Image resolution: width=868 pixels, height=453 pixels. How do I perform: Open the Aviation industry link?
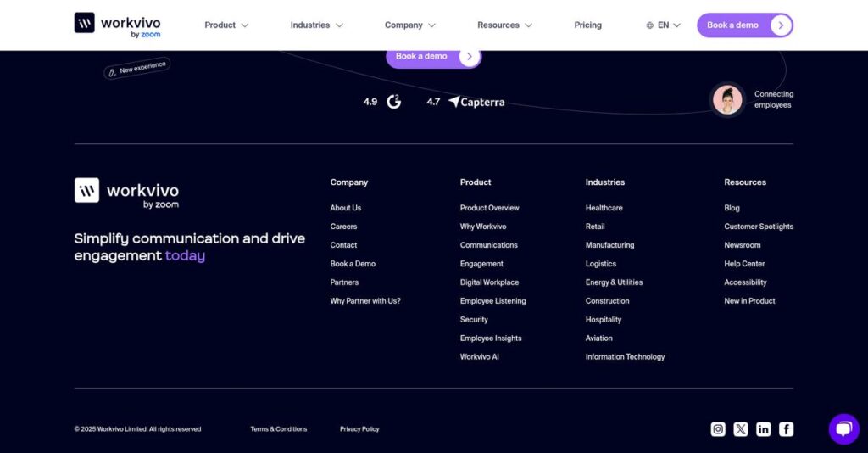coord(599,338)
